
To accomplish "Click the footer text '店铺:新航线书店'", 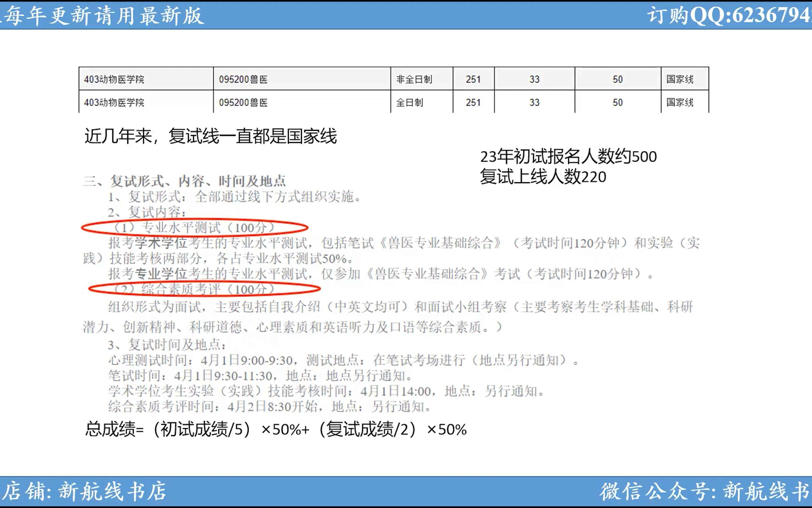I will tap(84, 491).
